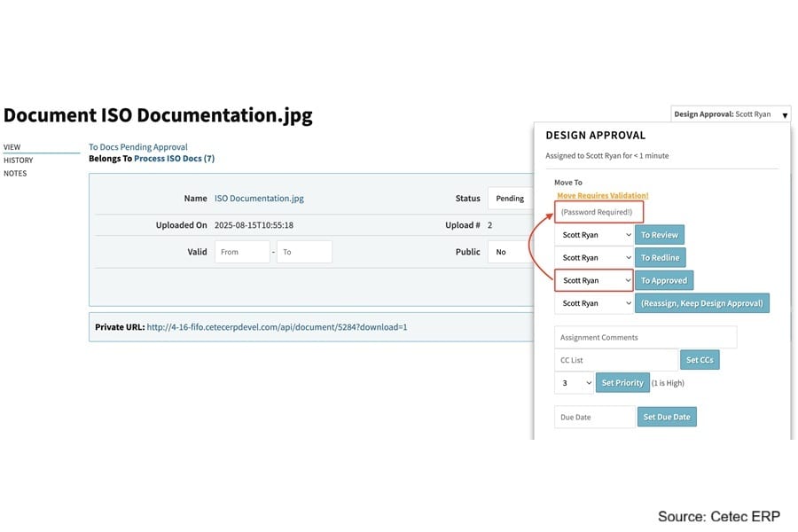Click the "Move Requires Validation!" warning text
The height and width of the screenshot is (532, 798).
click(603, 195)
